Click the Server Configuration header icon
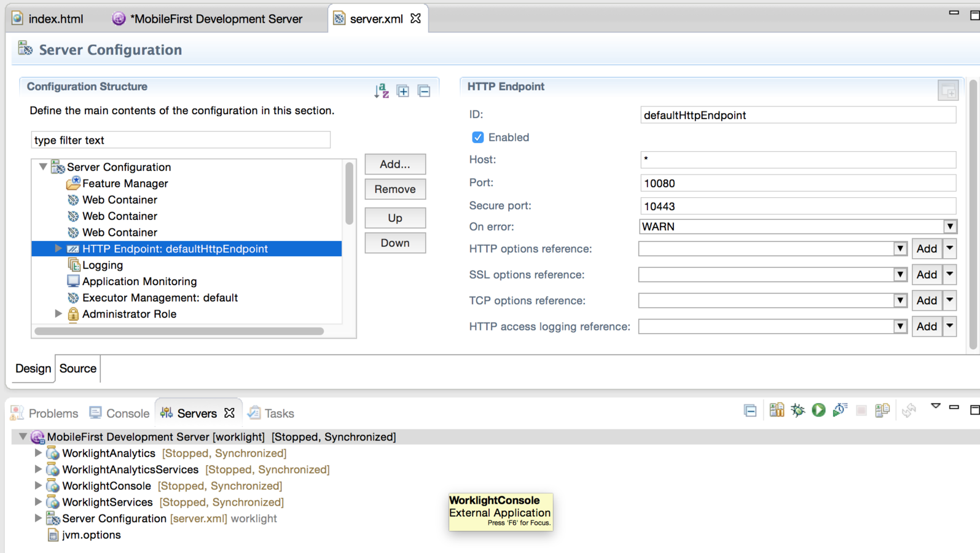The image size is (980, 553). click(x=25, y=49)
